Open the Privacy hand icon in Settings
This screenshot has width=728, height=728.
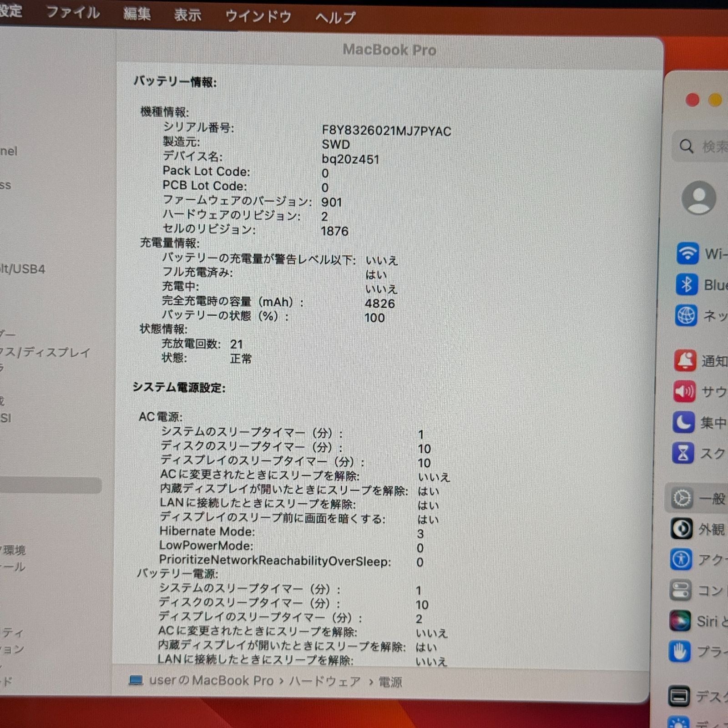click(680, 651)
